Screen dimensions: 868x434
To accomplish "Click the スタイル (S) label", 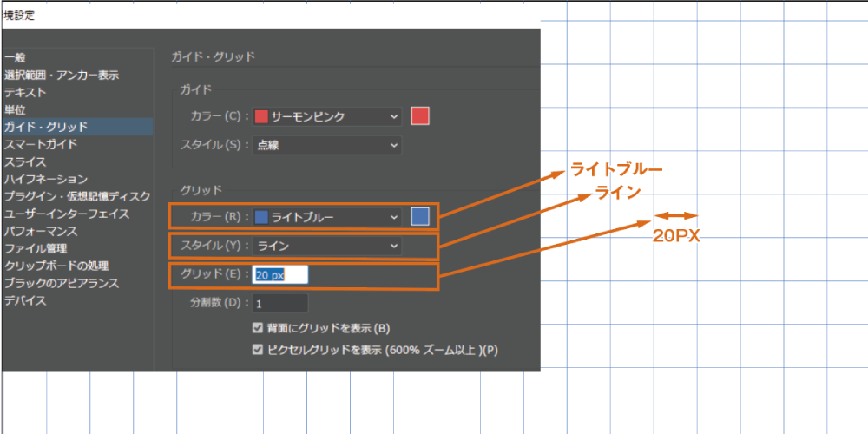I will pyautogui.click(x=213, y=145).
